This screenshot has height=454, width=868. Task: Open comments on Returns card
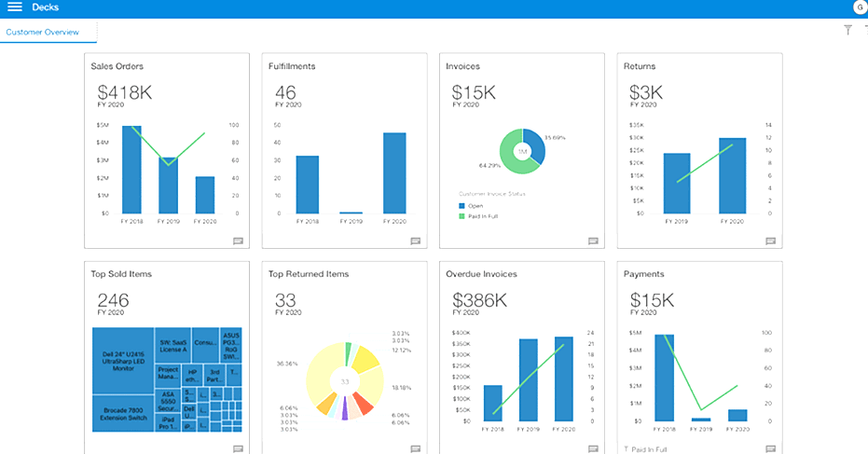coord(770,241)
